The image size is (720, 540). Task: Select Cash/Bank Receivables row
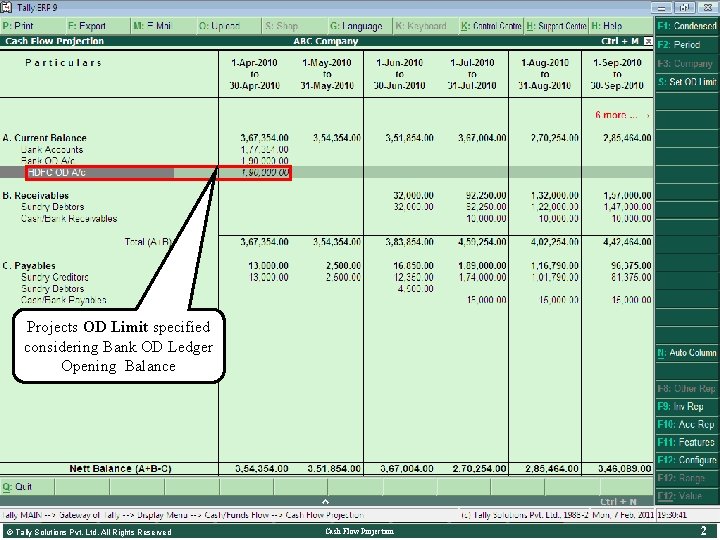(69, 219)
